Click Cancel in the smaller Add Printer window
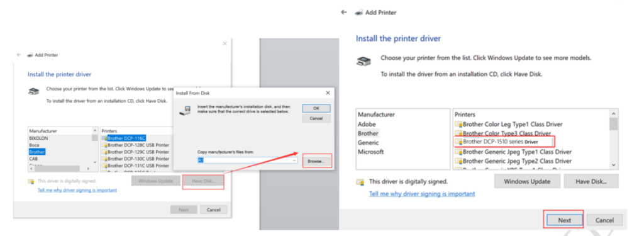644x236 pixels. click(x=214, y=210)
